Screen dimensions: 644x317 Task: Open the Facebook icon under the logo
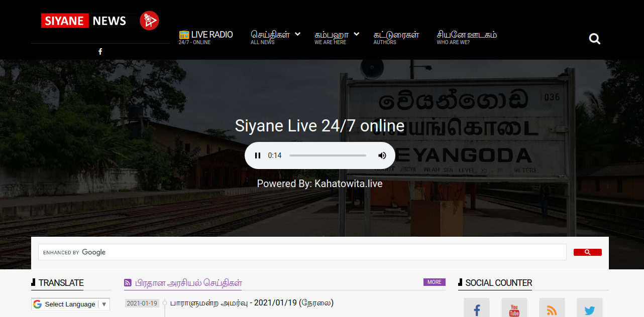click(x=100, y=51)
